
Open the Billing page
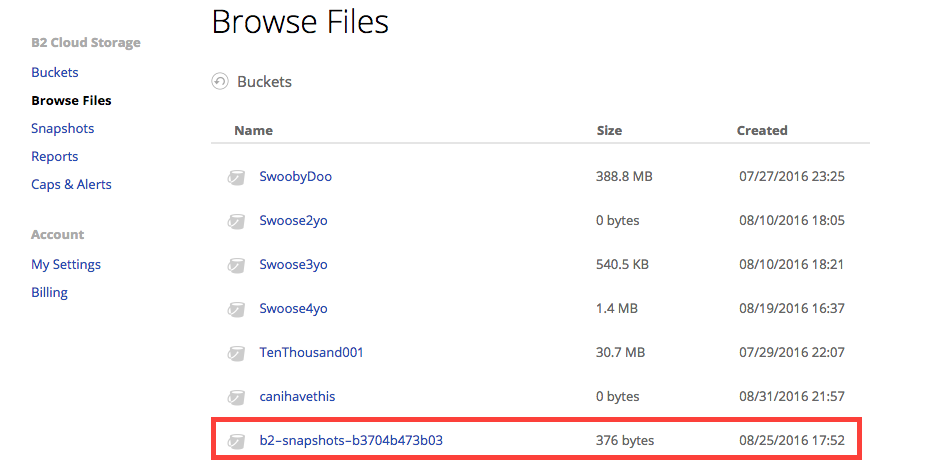(50, 292)
